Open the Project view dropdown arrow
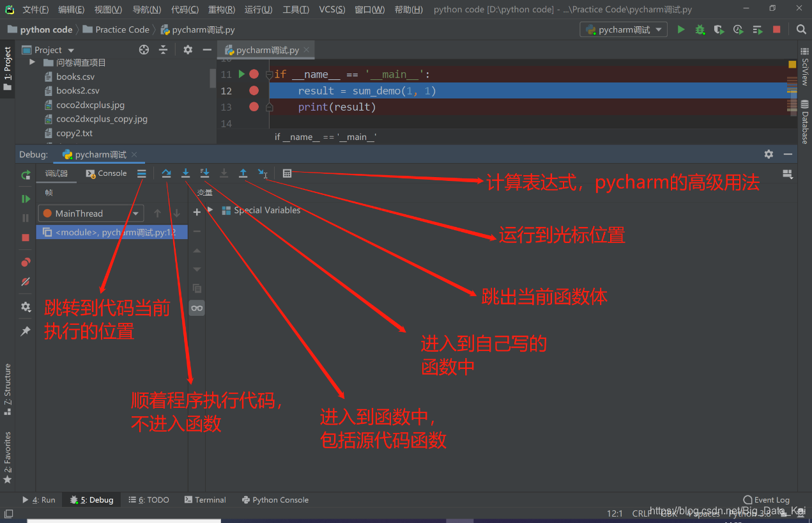812x523 pixels. tap(71, 51)
